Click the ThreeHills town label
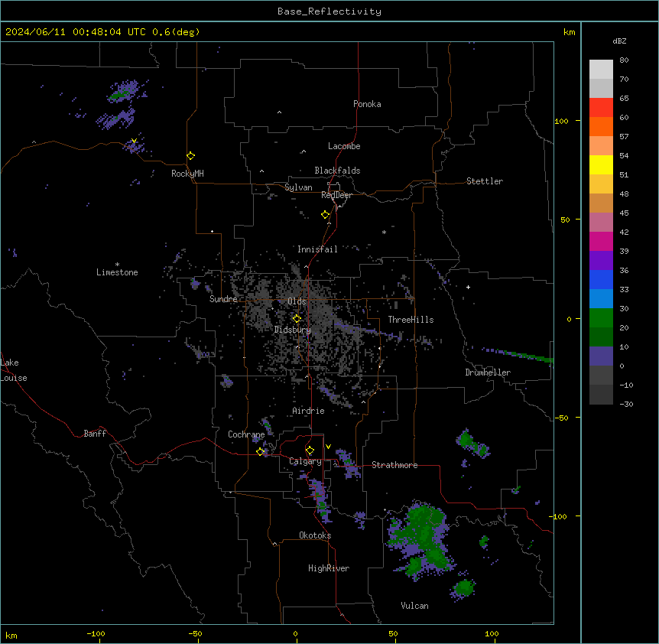The image size is (659, 644). (x=411, y=320)
